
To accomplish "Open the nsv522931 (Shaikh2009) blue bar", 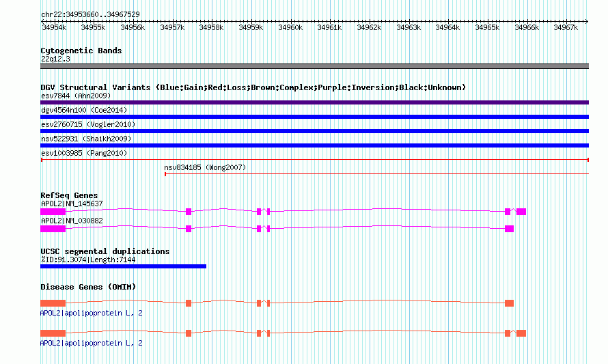I will 314,145.
